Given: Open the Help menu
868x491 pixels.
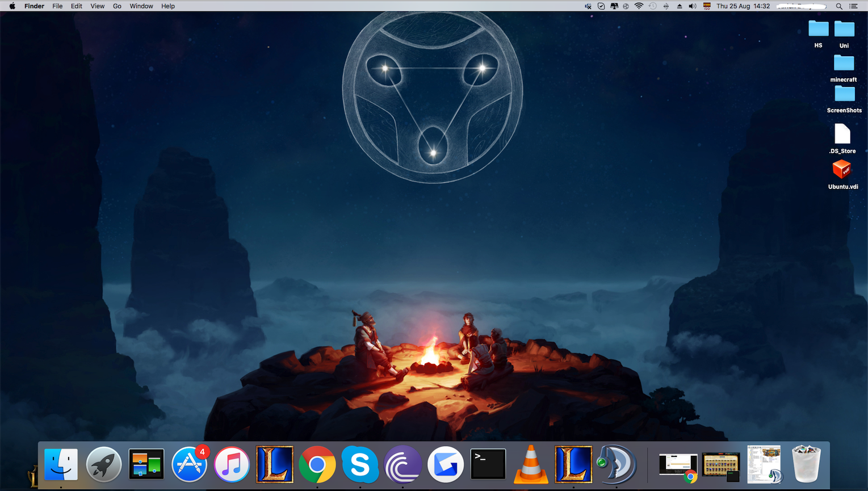Looking at the screenshot, I should [168, 6].
